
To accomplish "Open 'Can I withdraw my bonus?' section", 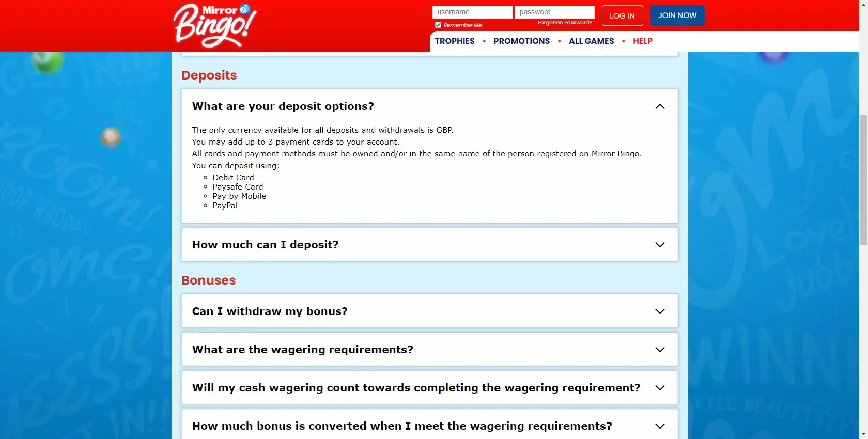I will tap(270, 311).
